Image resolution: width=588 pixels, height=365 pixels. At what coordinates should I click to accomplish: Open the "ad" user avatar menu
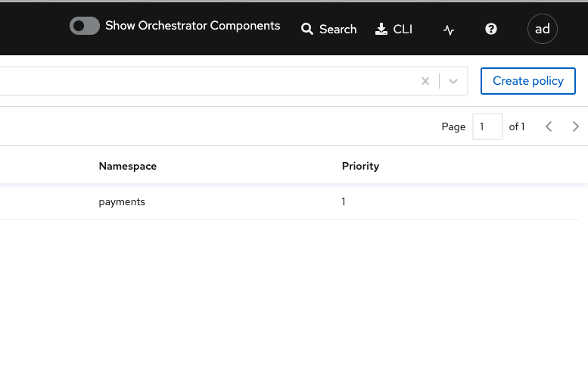pos(543,29)
